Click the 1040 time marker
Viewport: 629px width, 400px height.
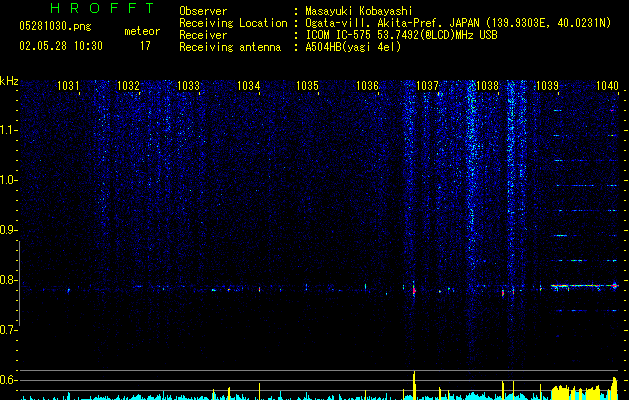607,86
